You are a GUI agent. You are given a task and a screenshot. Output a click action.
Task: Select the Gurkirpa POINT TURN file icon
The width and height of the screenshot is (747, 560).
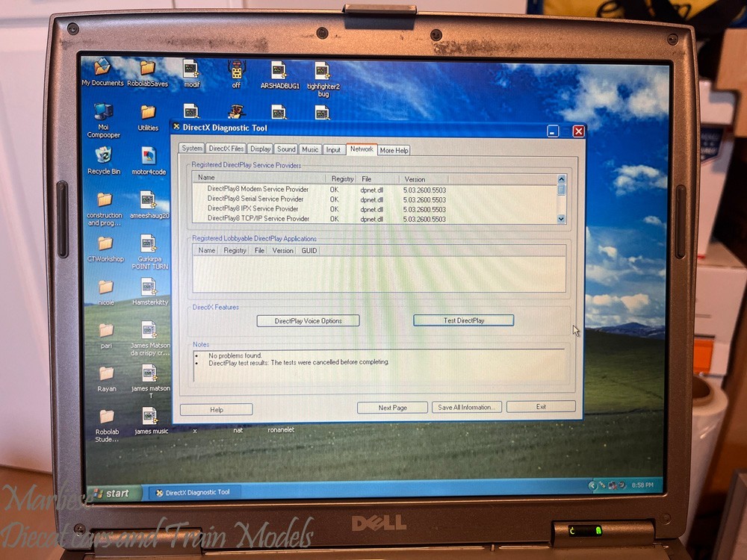pyautogui.click(x=148, y=244)
